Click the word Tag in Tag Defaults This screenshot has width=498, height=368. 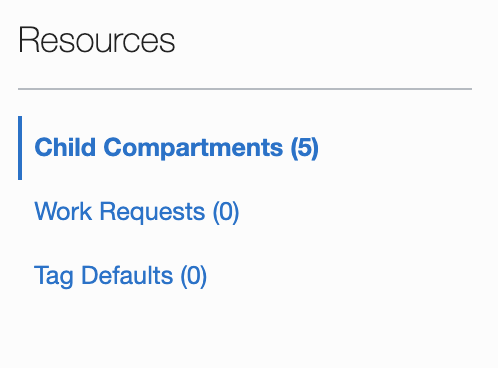[x=54, y=276]
